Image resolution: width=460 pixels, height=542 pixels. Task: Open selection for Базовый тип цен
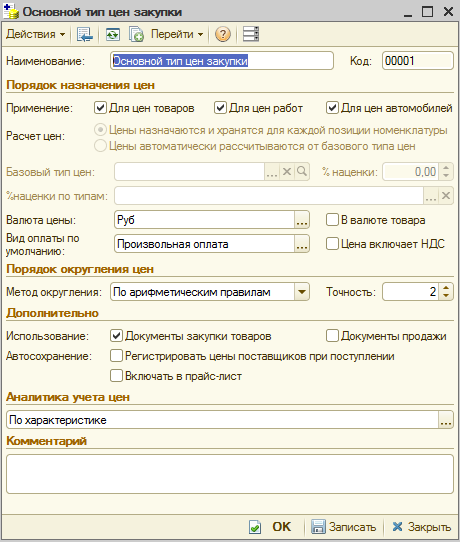[272, 171]
